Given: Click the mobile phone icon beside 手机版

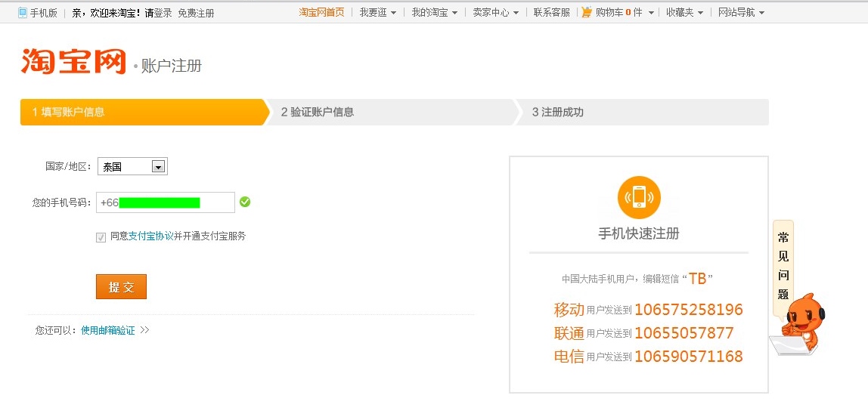Looking at the screenshot, I should pos(23,13).
